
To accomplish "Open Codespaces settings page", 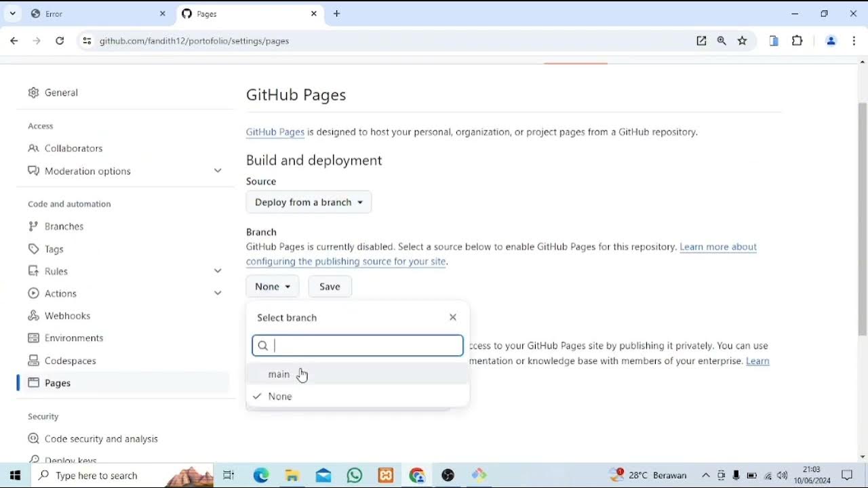I will [70, 361].
